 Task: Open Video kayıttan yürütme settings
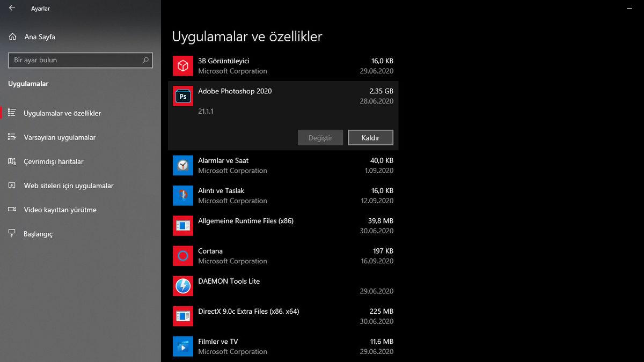pos(61,210)
